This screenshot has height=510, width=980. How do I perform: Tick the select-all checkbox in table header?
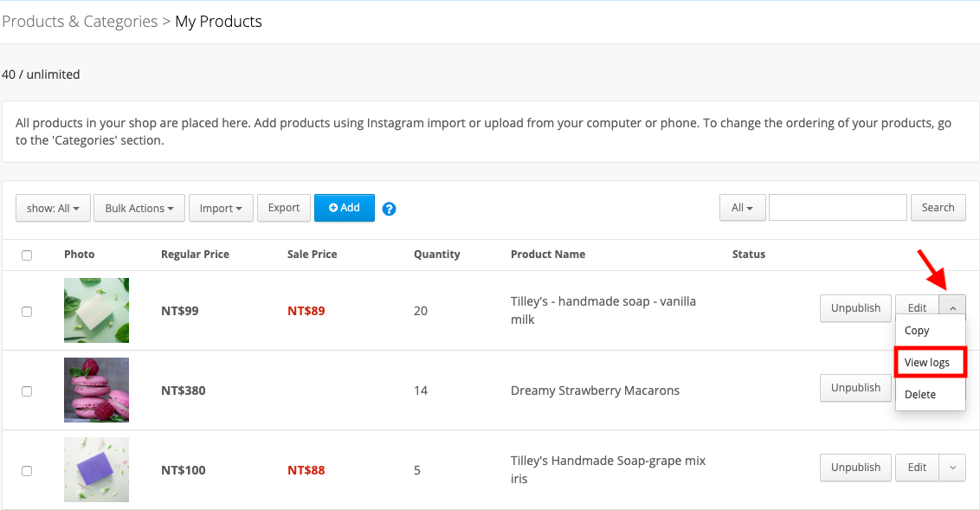point(27,255)
